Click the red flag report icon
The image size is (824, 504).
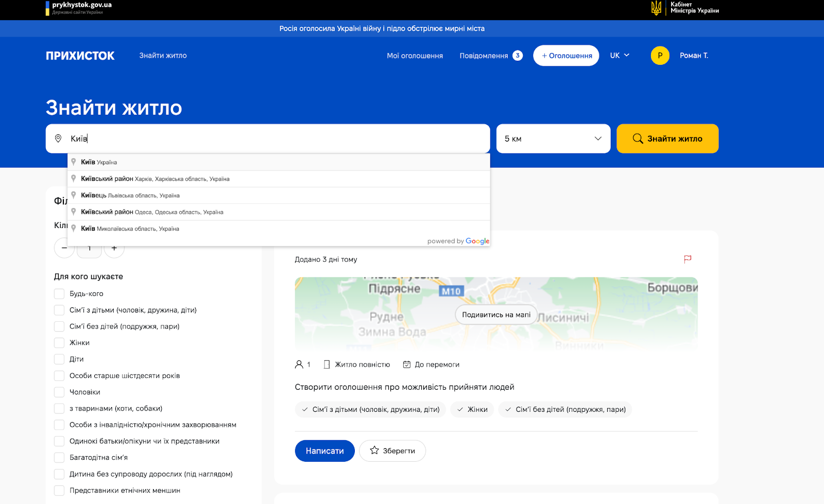point(688,259)
